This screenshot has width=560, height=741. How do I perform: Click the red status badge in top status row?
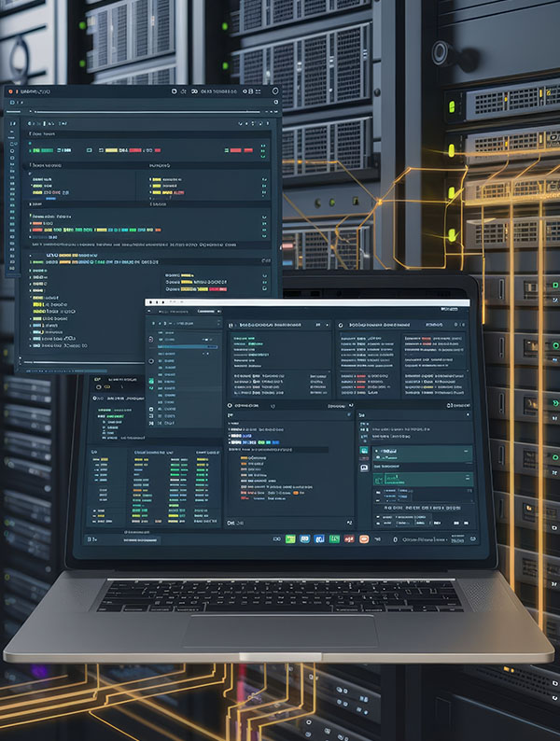(134, 150)
